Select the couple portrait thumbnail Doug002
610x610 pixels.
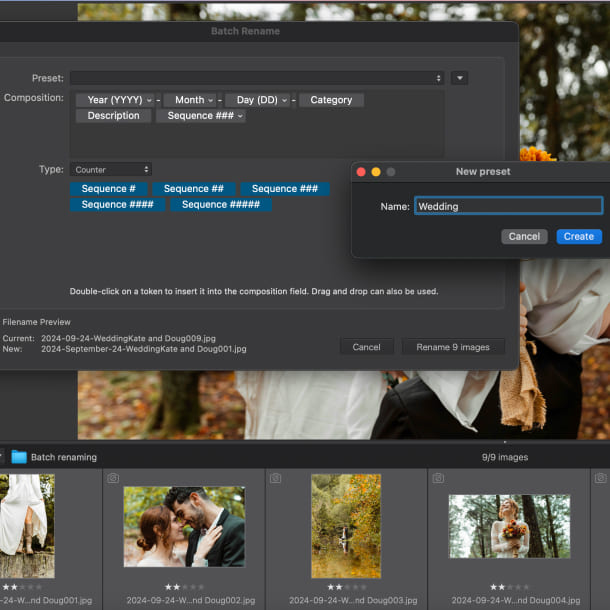tap(184, 526)
